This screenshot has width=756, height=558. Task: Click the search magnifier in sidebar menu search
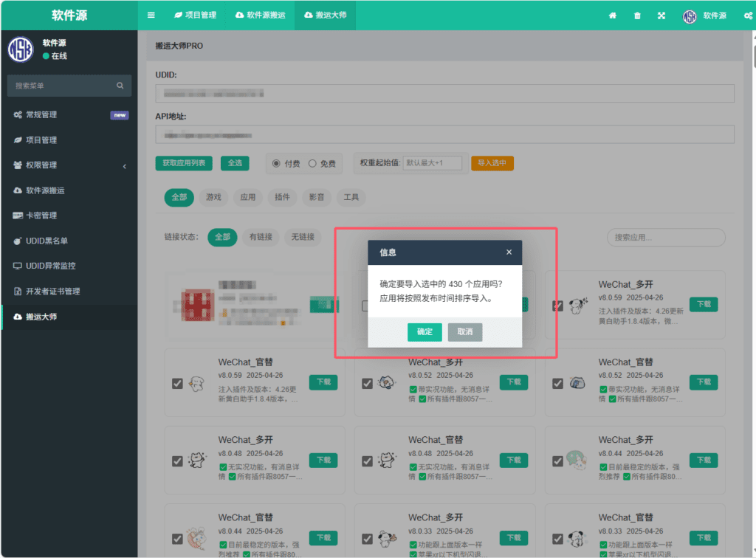(120, 86)
